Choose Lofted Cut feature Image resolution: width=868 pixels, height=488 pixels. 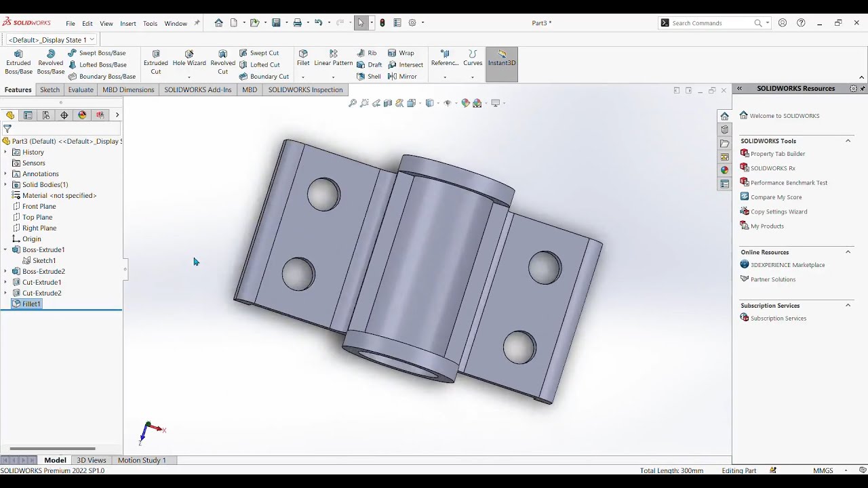pos(260,64)
